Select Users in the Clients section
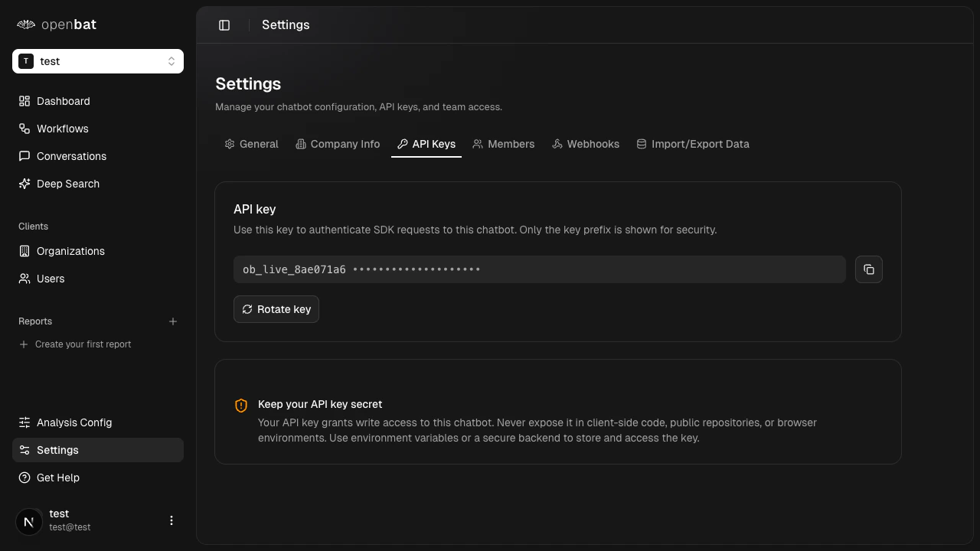 pos(51,279)
